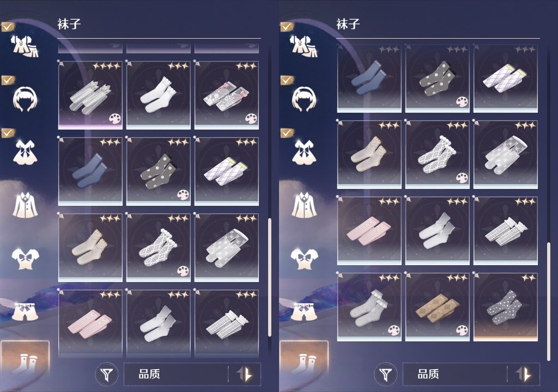Choose the blue ankle socks in left panel
This screenshot has height=392, width=558.
pos(90,171)
